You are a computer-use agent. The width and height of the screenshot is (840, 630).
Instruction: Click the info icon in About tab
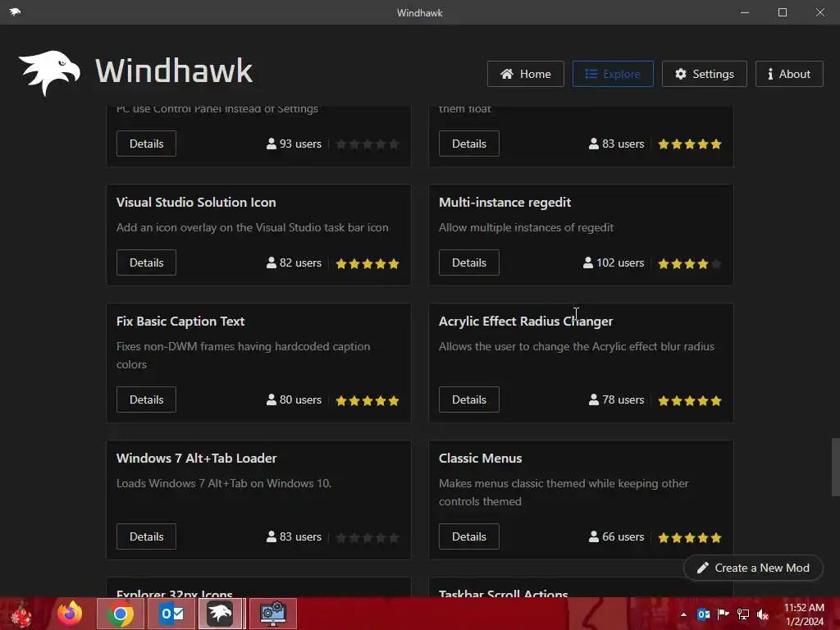click(x=770, y=74)
